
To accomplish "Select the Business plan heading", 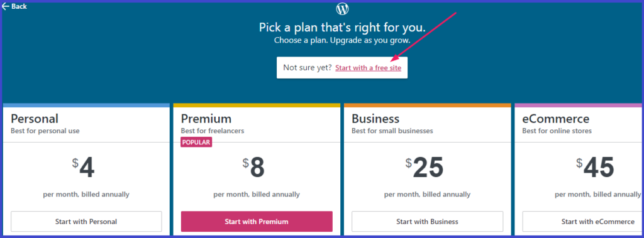I will tap(375, 119).
